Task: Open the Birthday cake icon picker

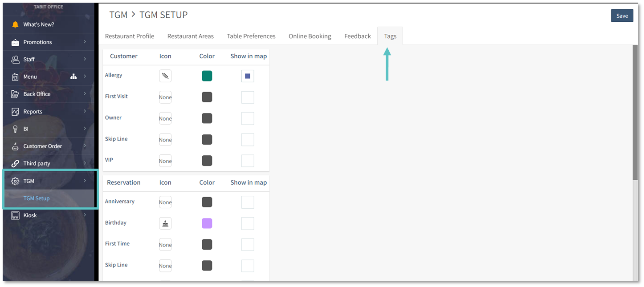Action: (165, 223)
